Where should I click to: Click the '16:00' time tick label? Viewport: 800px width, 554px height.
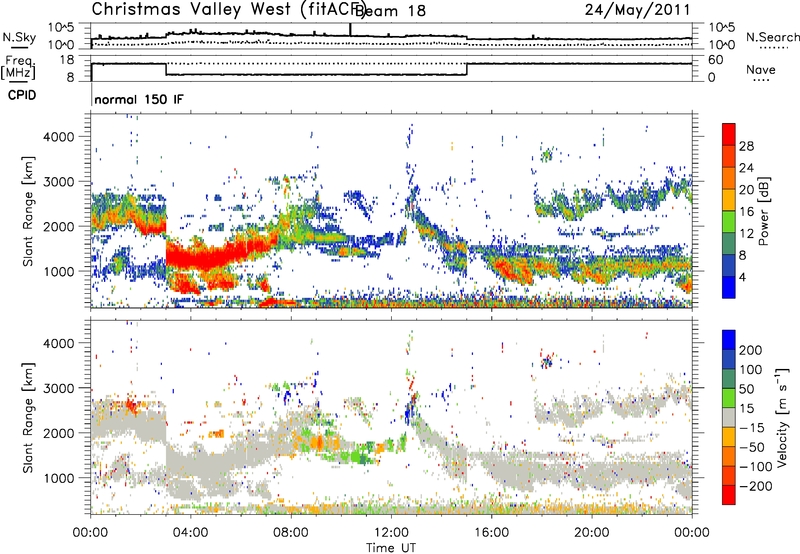(x=491, y=533)
